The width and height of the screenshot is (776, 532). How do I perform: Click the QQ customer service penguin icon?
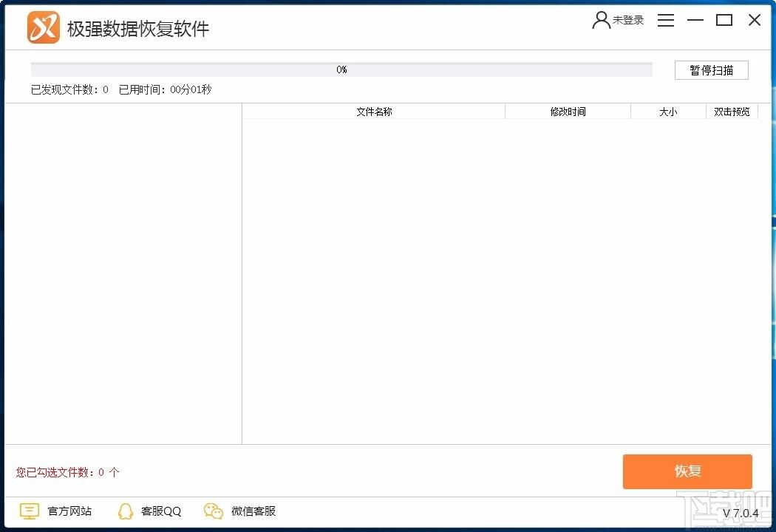pos(126,511)
